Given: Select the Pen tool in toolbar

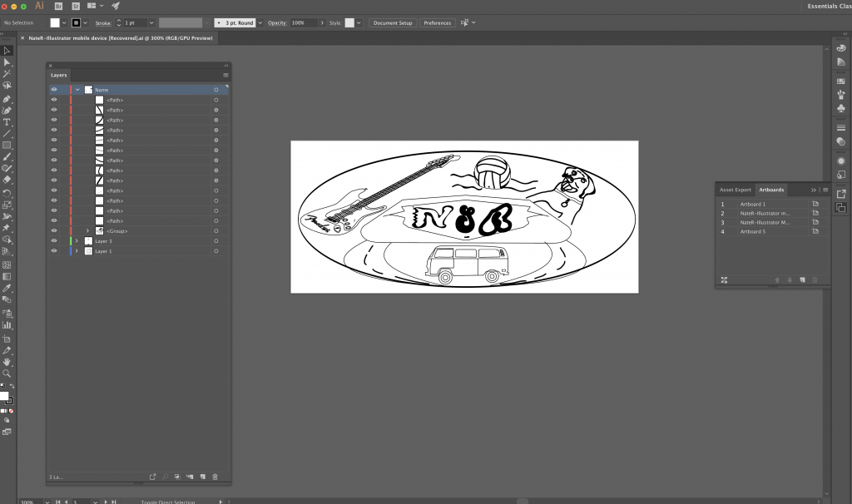Looking at the screenshot, I should 7,99.
